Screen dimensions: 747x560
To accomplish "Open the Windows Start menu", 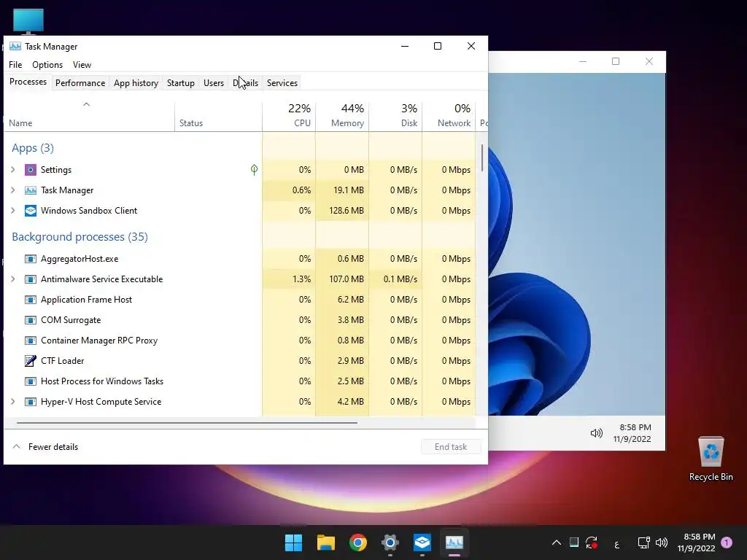I will 293,542.
